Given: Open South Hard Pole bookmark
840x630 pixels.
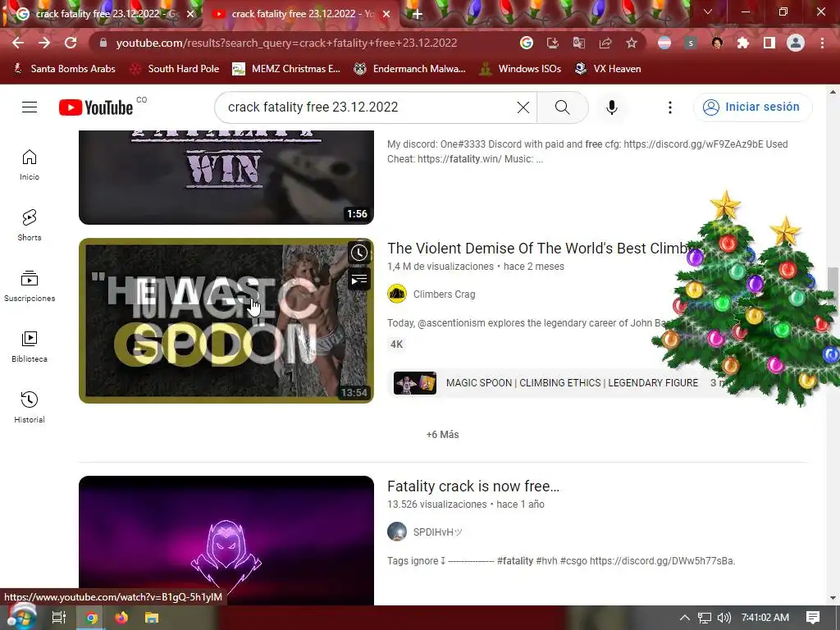Looking at the screenshot, I should (175, 69).
